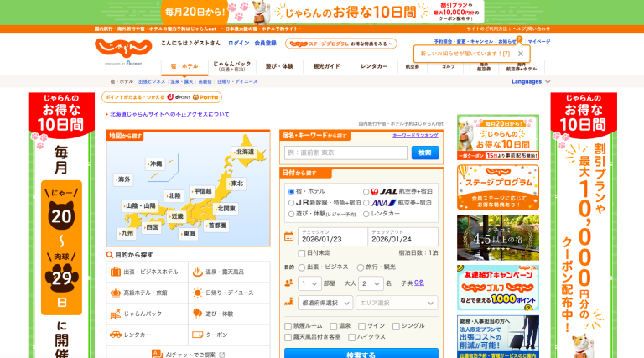Click the チェックイン date field

point(333,236)
